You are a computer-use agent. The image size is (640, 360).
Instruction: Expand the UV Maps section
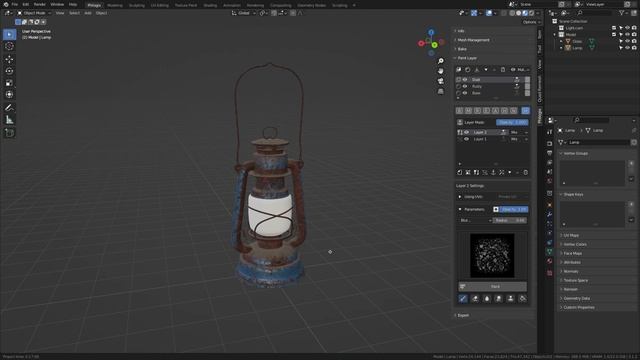click(x=571, y=236)
